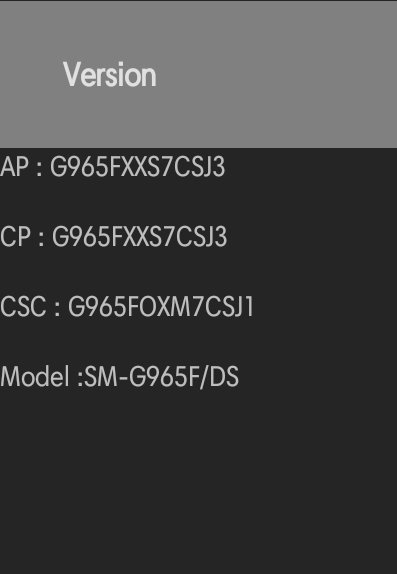Tap the Version header title
The image size is (397, 574).
[x=110, y=75]
